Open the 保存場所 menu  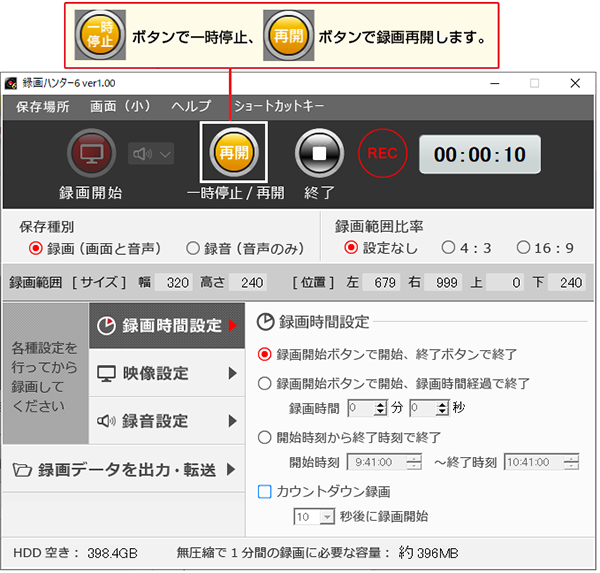pos(42,107)
